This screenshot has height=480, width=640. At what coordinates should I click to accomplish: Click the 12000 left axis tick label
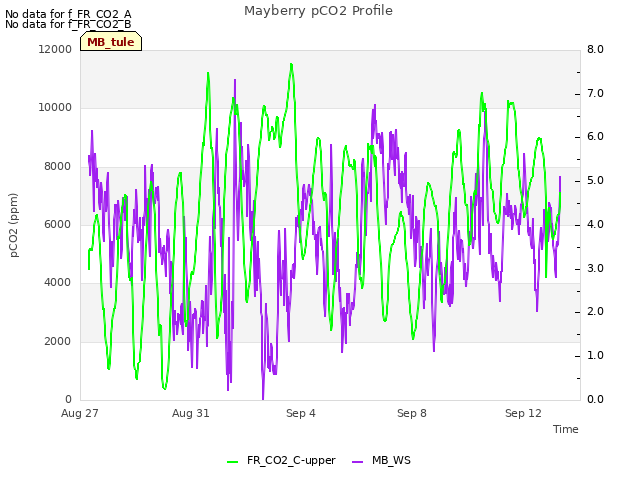click(x=55, y=49)
